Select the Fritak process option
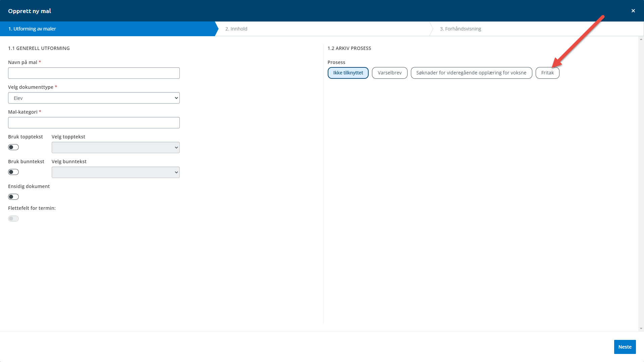The image size is (644, 362). (x=547, y=73)
